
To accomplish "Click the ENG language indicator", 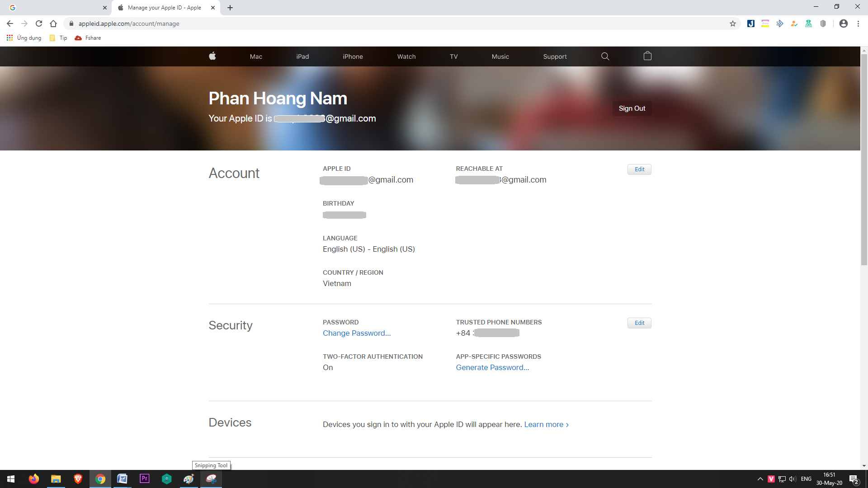I will click(806, 479).
